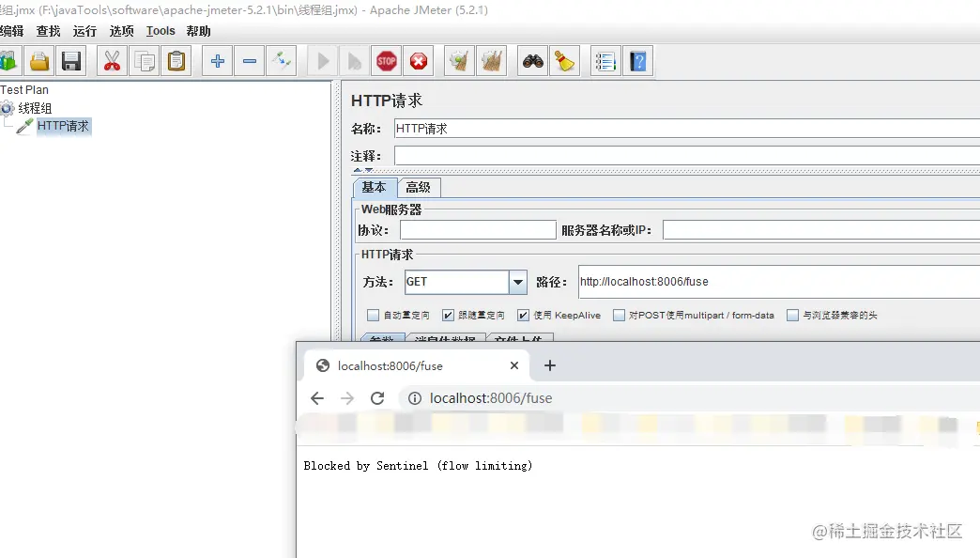The width and height of the screenshot is (980, 558).
Task: Click the Paste clipboard icon
Action: pos(176,61)
